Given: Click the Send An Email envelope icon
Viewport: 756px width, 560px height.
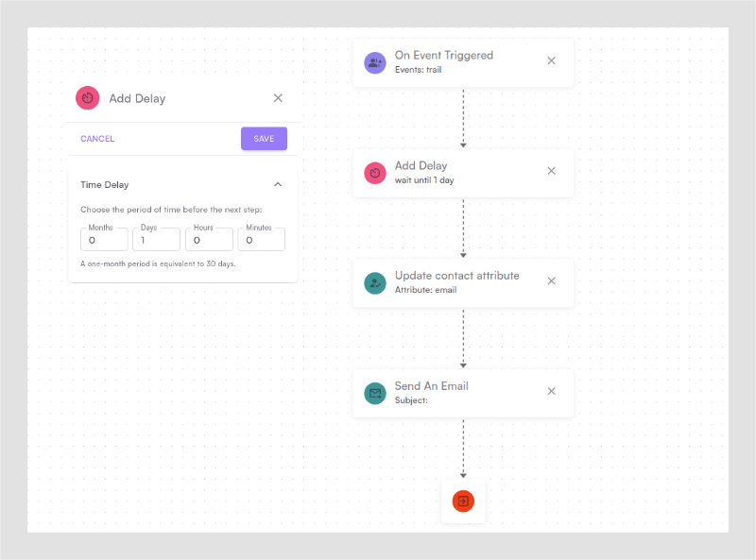Looking at the screenshot, I should (375, 393).
